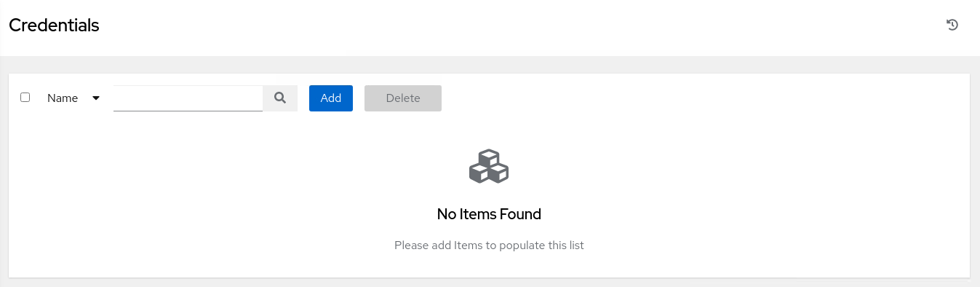Expand the Name search filter dropdown

(73, 98)
